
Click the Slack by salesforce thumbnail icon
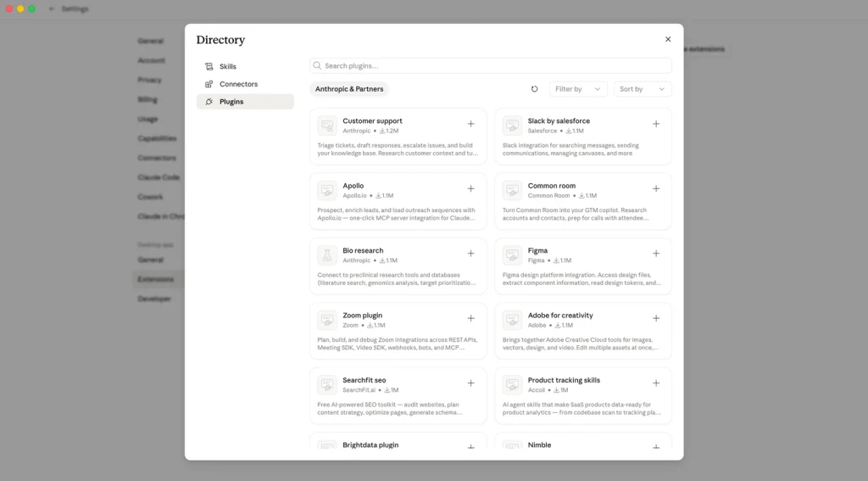tap(512, 126)
